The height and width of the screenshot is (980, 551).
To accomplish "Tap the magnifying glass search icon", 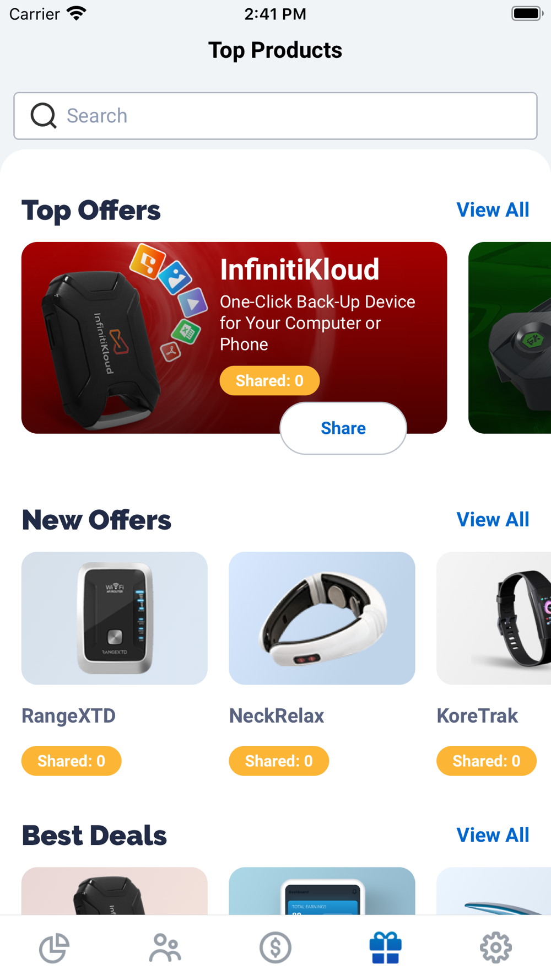I will [44, 116].
